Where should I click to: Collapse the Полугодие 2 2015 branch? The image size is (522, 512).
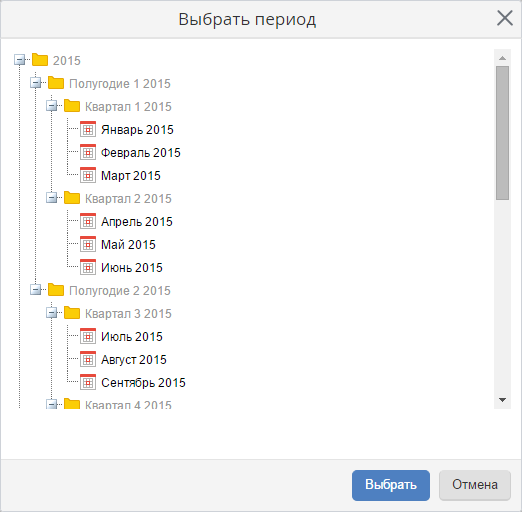point(36,290)
